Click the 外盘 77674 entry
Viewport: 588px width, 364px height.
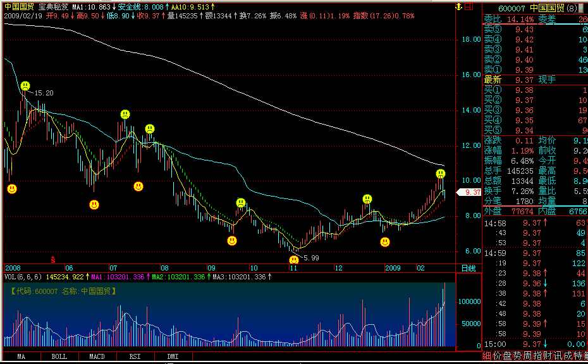(508, 212)
